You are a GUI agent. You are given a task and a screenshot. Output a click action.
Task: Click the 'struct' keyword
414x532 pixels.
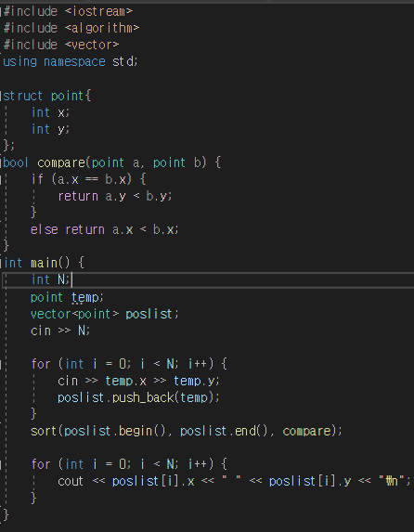point(23,96)
